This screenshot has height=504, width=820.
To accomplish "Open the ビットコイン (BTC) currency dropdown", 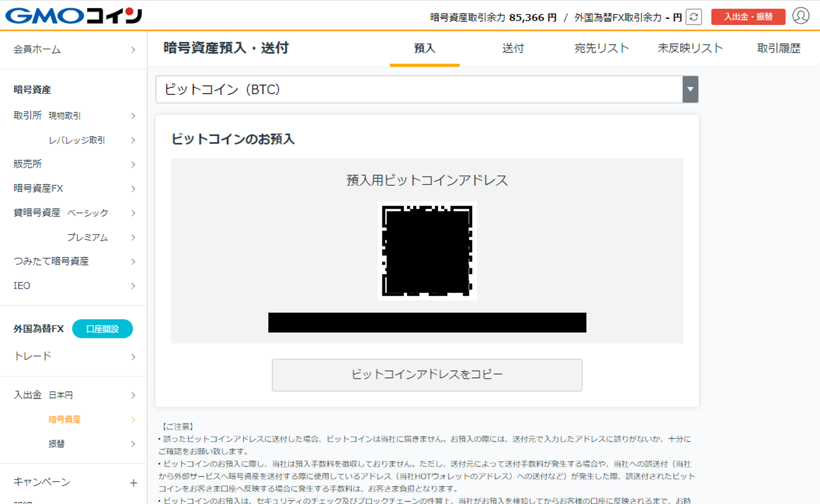I will (x=427, y=89).
